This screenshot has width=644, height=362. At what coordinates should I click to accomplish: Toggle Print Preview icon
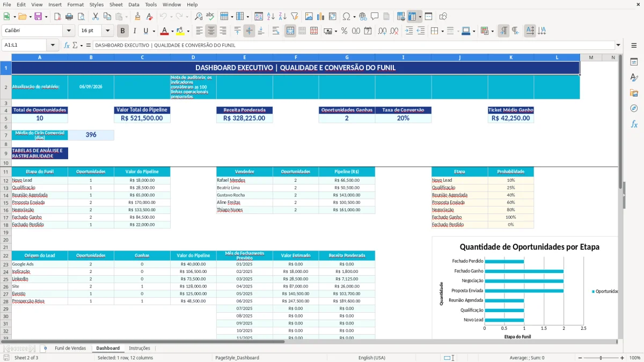coord(82,17)
